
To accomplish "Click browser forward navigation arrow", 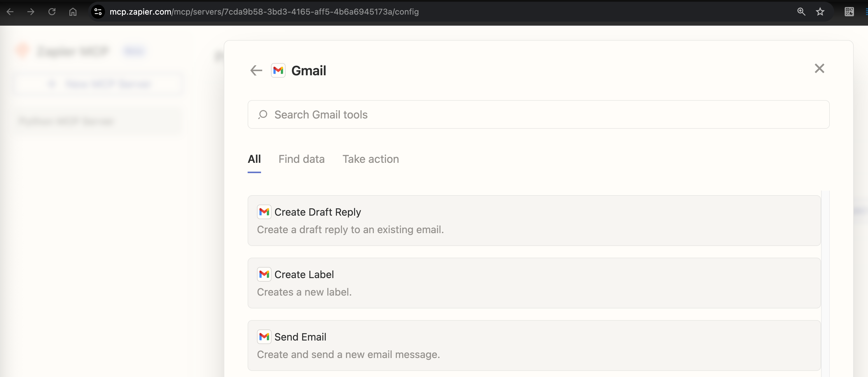I will coord(31,12).
